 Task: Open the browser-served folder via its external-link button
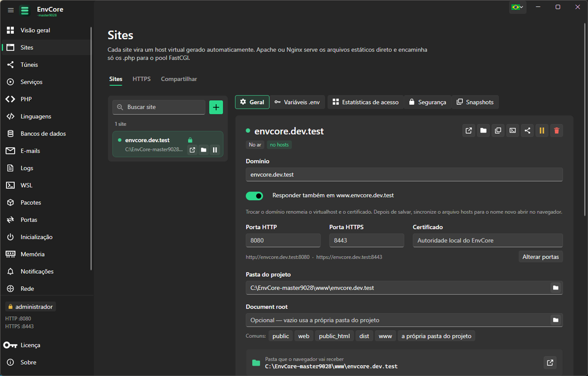(x=550, y=363)
